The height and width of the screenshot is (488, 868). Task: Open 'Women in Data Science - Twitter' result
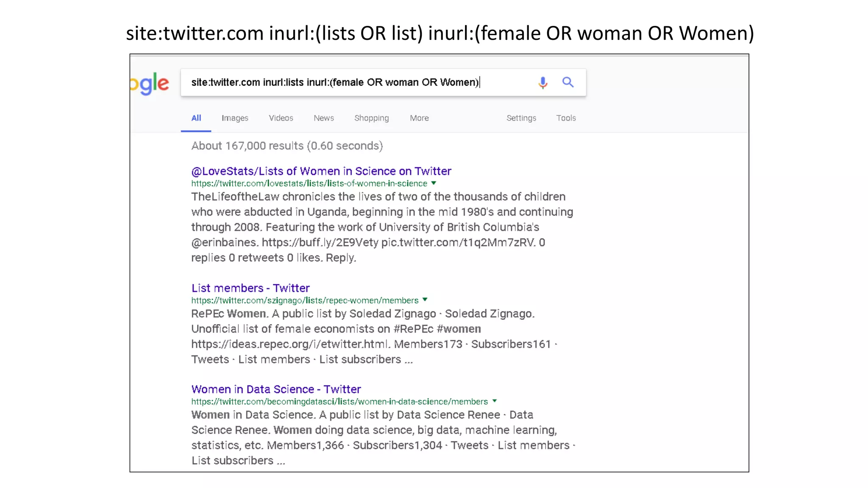pyautogui.click(x=276, y=389)
